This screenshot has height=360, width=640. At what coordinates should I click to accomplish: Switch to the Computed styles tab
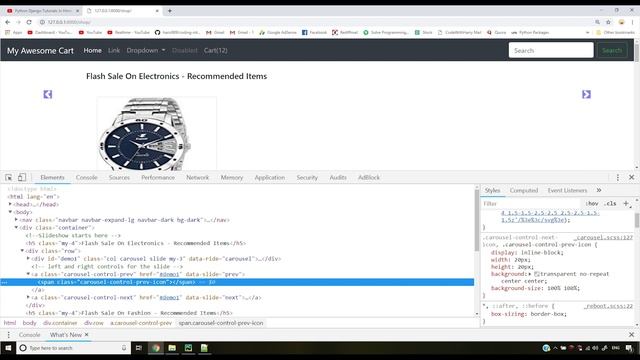tap(524, 190)
